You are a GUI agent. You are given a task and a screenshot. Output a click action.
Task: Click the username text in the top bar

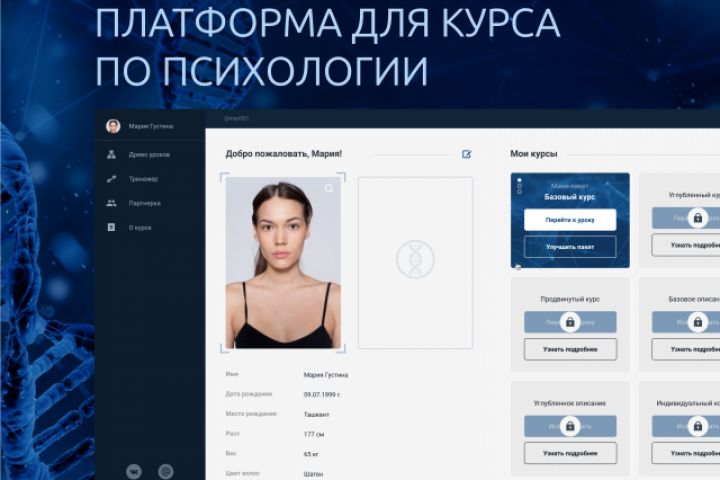(x=236, y=119)
